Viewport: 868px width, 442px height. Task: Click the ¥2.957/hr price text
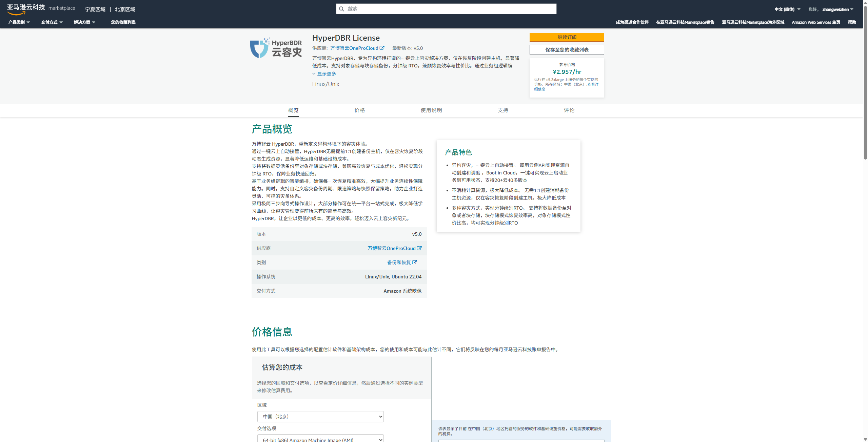pyautogui.click(x=567, y=72)
